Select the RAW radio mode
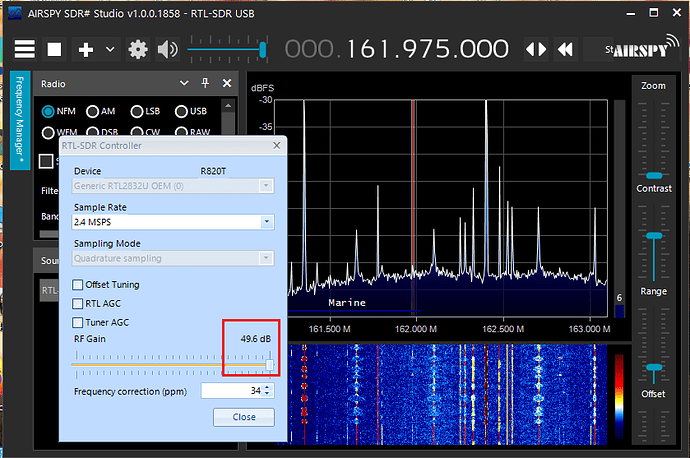 tap(181, 132)
